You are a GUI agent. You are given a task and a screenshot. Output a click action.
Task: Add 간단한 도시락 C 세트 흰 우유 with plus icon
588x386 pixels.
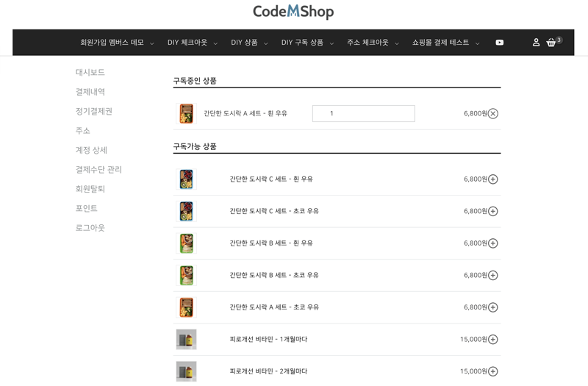(493, 179)
